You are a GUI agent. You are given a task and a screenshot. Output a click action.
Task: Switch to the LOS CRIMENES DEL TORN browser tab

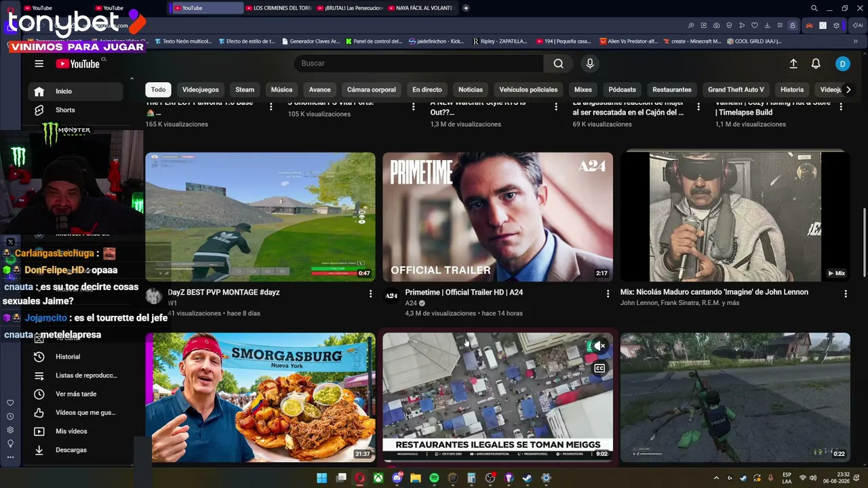coord(279,8)
